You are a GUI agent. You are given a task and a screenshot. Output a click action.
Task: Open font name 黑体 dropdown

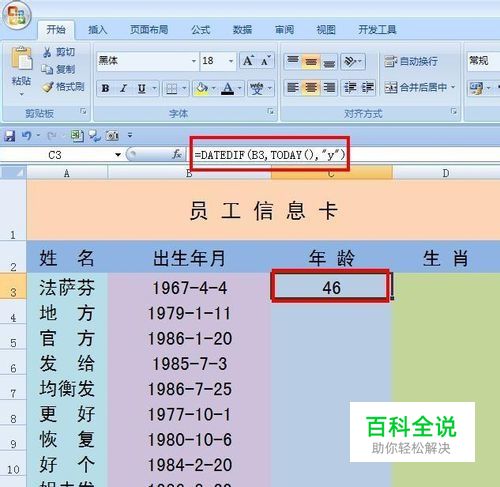194,61
